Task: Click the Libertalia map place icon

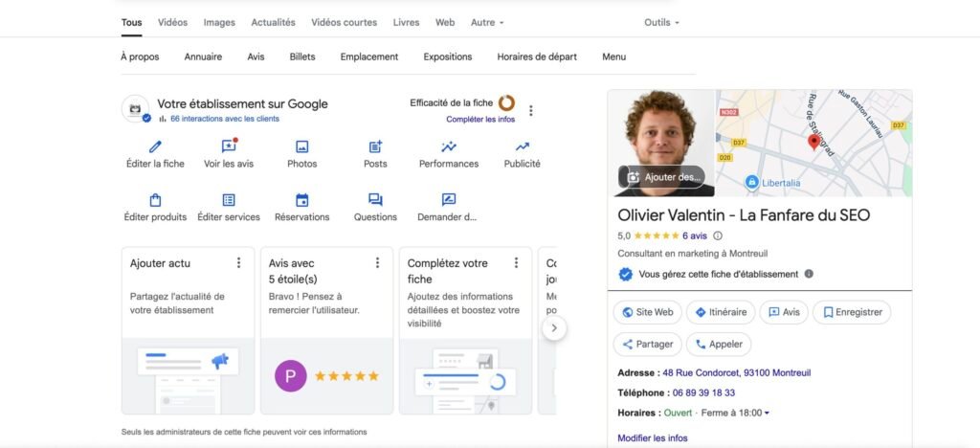Action: coord(752,183)
